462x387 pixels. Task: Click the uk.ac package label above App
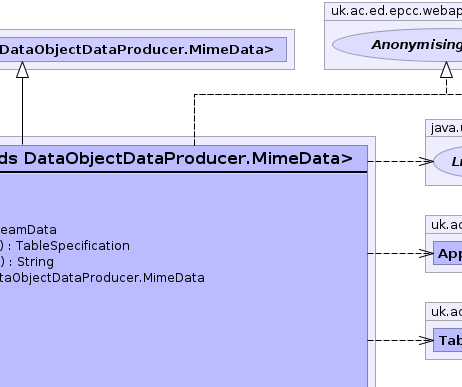(446, 225)
